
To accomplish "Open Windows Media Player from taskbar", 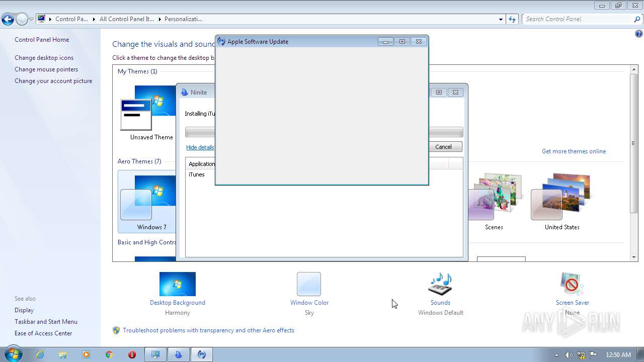I will 86,354.
